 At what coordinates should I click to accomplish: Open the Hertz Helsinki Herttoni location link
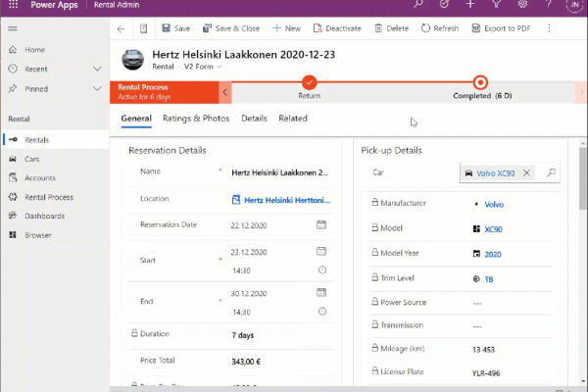(x=287, y=200)
